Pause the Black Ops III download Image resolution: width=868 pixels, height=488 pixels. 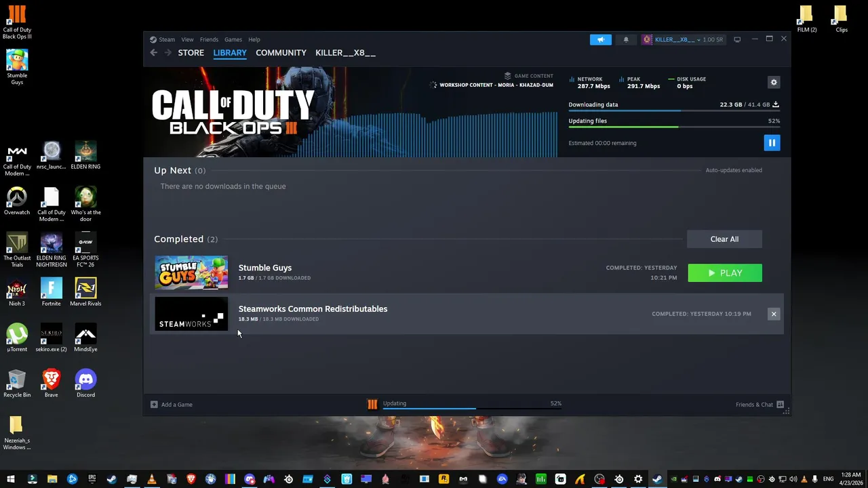[772, 143]
